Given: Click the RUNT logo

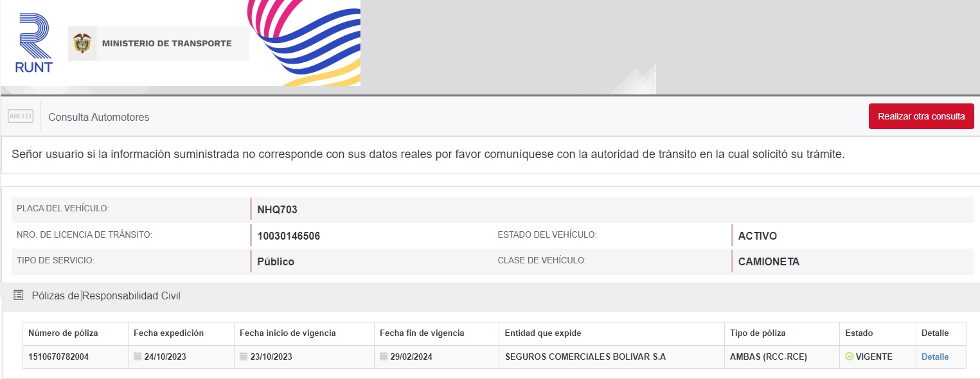Looking at the screenshot, I should (33, 43).
